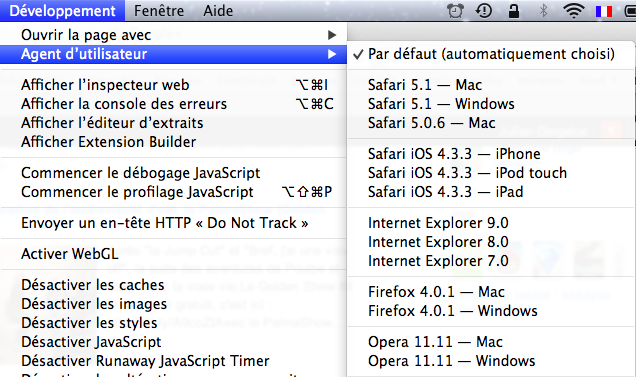This screenshot has width=636, height=377.
Task: Select Opera 11.11 — Mac
Action: click(491, 342)
